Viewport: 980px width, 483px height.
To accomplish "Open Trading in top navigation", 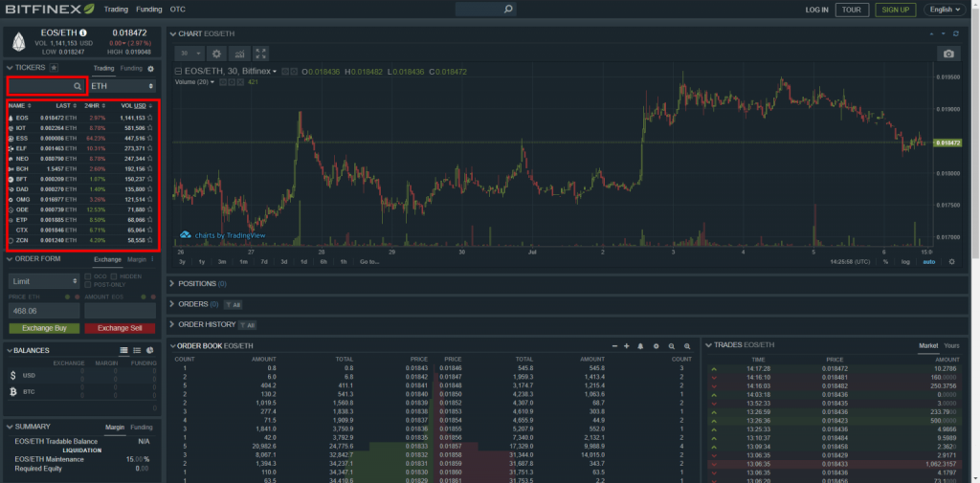I will (x=116, y=10).
